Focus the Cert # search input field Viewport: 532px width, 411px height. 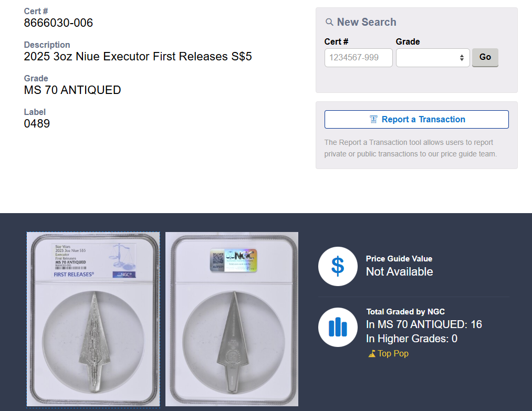click(x=358, y=58)
